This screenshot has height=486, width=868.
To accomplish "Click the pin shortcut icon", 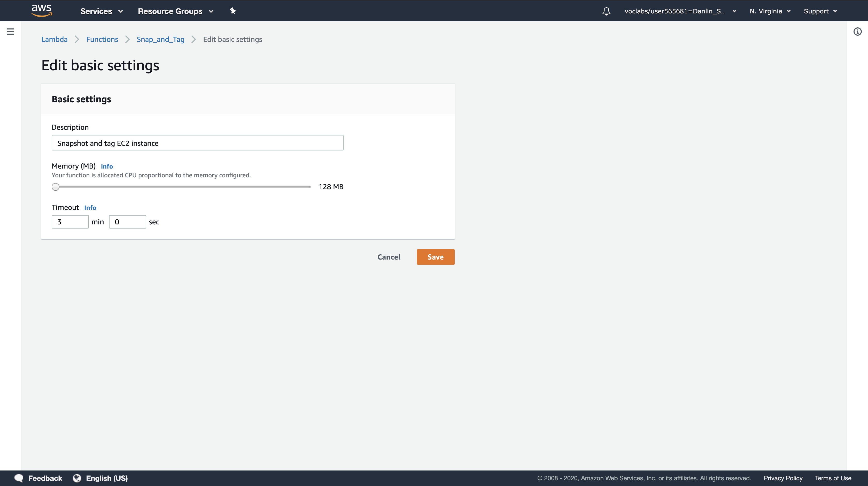I will point(233,11).
